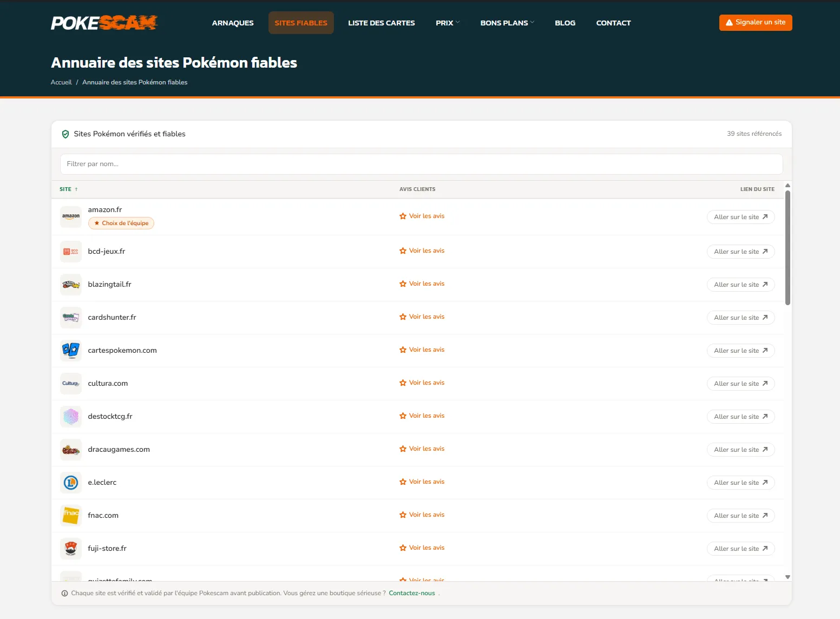Follow the Contactez-nous link
The width and height of the screenshot is (840, 619).
coord(411,593)
